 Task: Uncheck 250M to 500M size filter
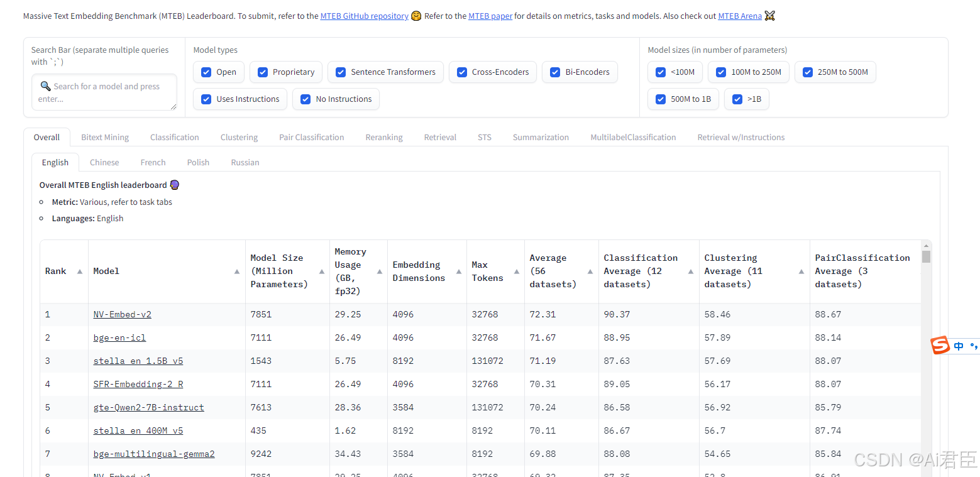click(808, 72)
